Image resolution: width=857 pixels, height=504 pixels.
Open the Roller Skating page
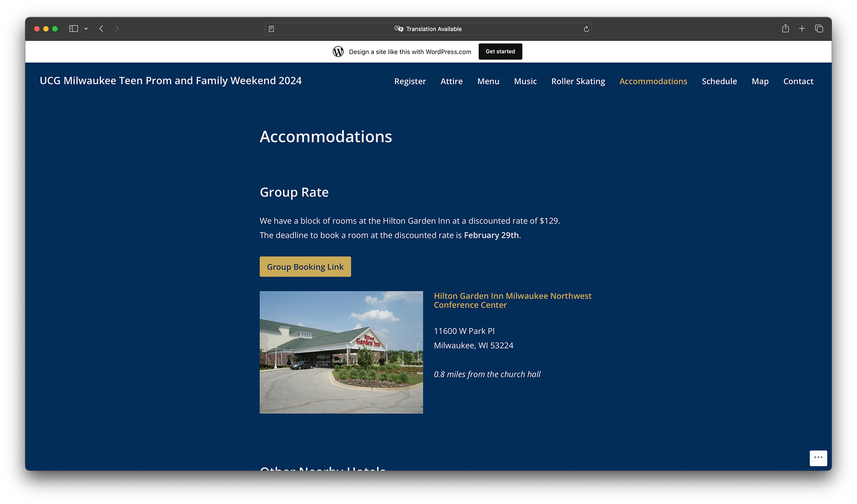click(x=578, y=81)
